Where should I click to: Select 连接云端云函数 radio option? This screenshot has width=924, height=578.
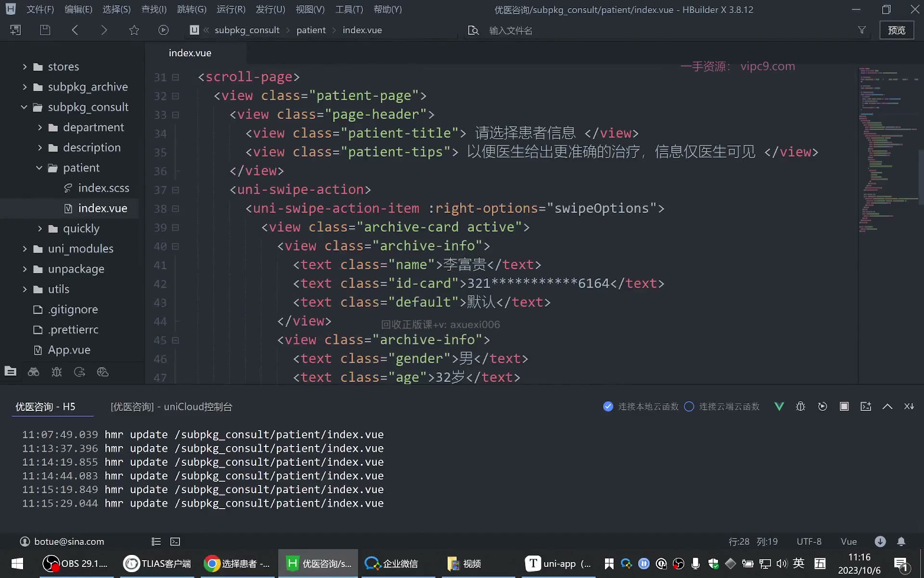[x=689, y=407]
